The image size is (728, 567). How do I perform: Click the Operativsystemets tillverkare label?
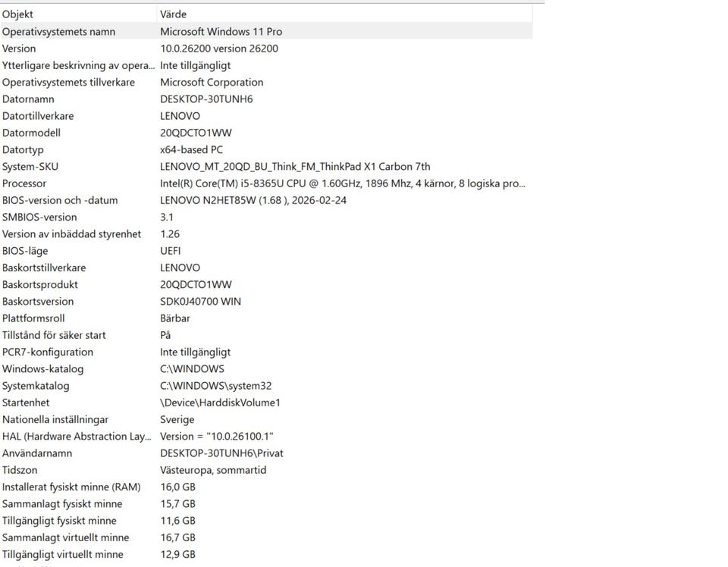coord(68,82)
